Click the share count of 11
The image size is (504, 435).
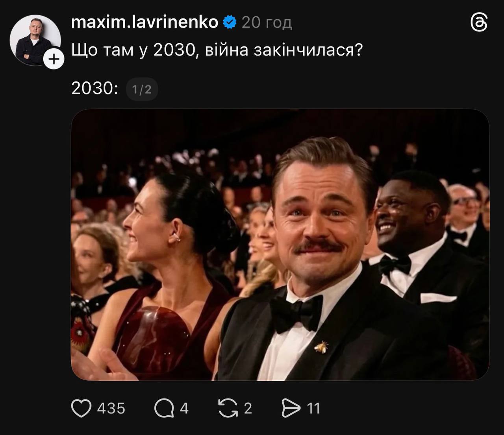coord(313,408)
